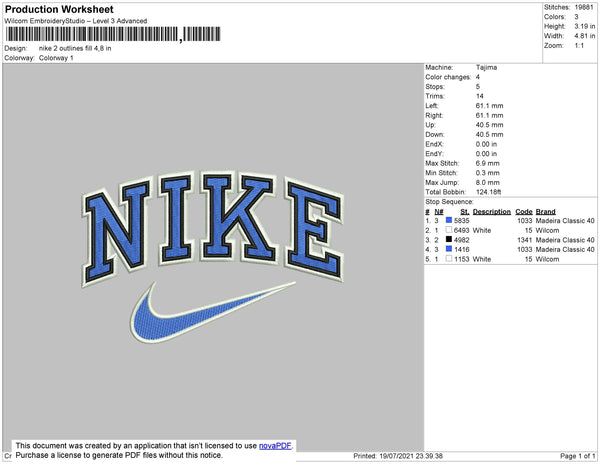The image size is (600, 464).
Task: Click 'Wilcom' brand in stop row 5
Action: pos(547,259)
